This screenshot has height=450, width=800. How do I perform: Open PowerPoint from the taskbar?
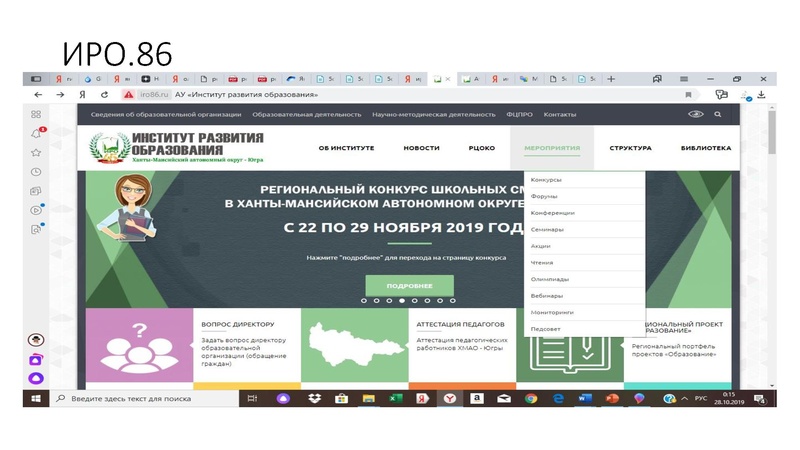point(612,398)
